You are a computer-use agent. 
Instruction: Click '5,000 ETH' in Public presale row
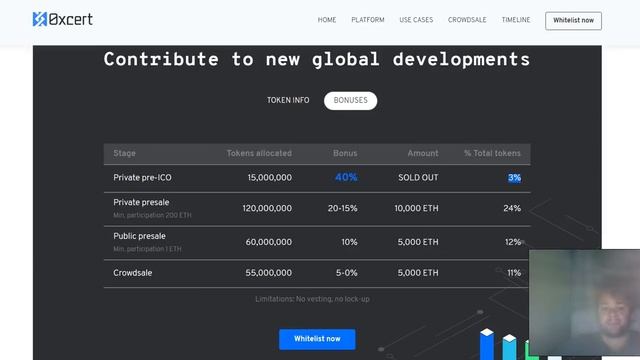[418, 242]
